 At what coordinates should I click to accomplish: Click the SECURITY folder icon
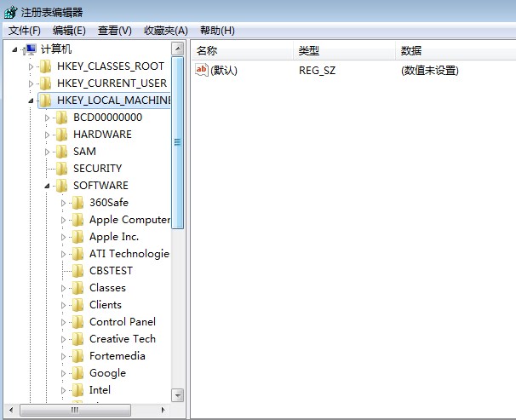62,169
